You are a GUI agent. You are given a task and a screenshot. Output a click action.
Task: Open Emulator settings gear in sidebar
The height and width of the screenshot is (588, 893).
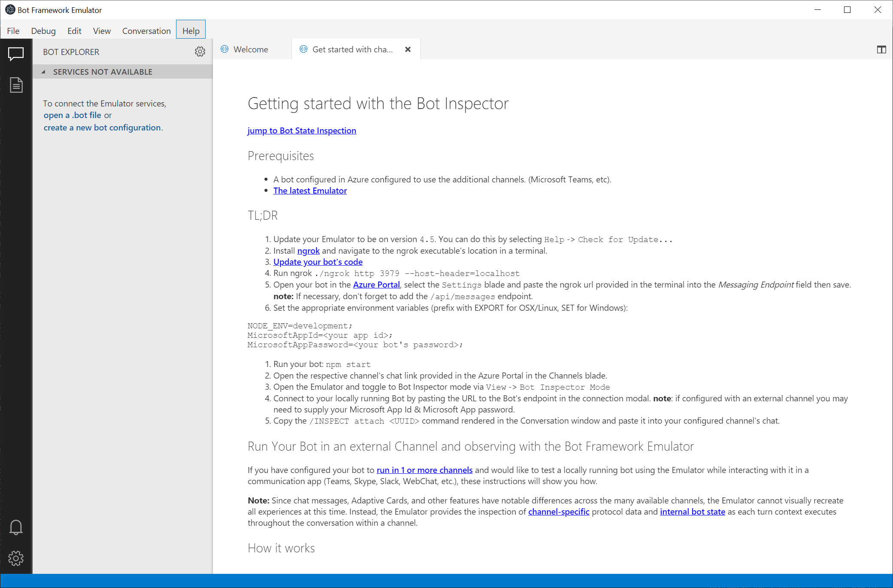point(16,558)
